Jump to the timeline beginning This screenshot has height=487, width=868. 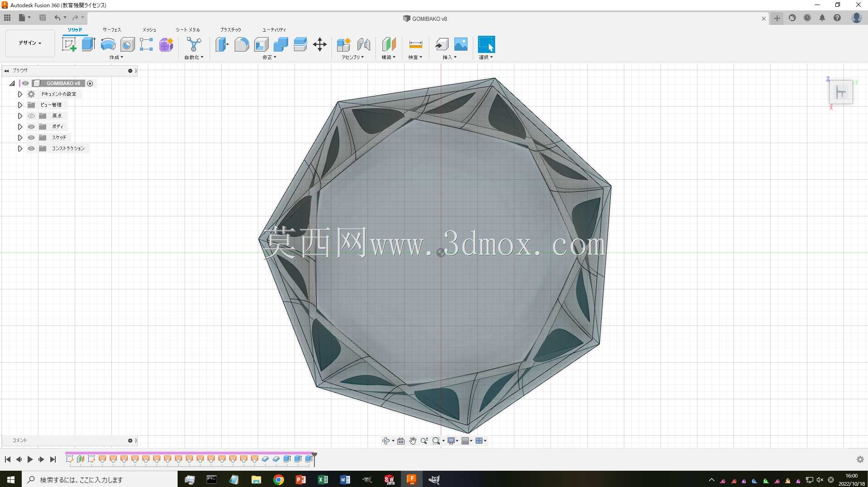click(x=8, y=459)
